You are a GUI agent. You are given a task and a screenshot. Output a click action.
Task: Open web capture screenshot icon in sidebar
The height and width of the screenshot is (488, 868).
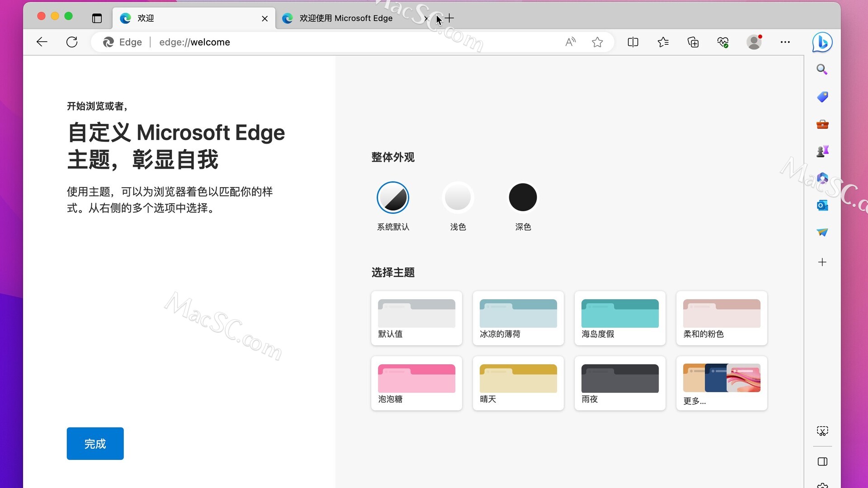click(822, 431)
